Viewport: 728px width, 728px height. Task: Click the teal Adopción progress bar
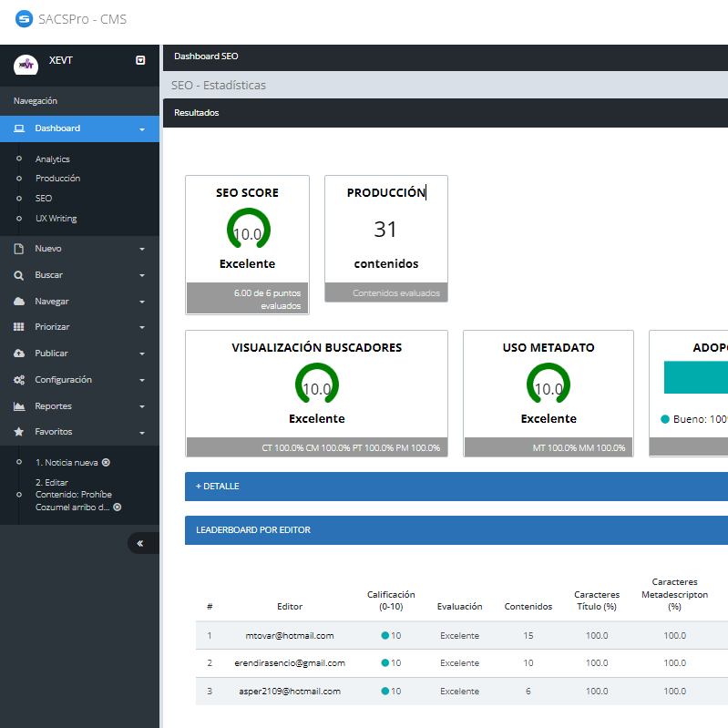697,377
